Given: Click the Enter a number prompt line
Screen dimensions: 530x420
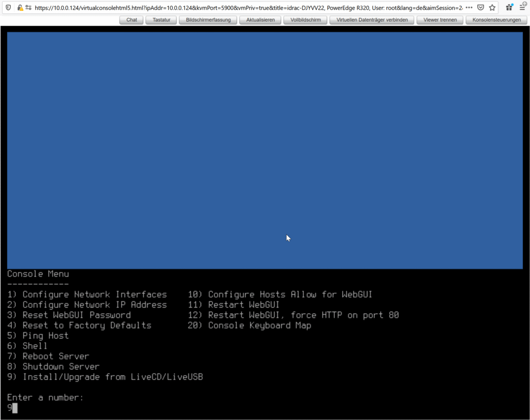Looking at the screenshot, I should tap(46, 397).
